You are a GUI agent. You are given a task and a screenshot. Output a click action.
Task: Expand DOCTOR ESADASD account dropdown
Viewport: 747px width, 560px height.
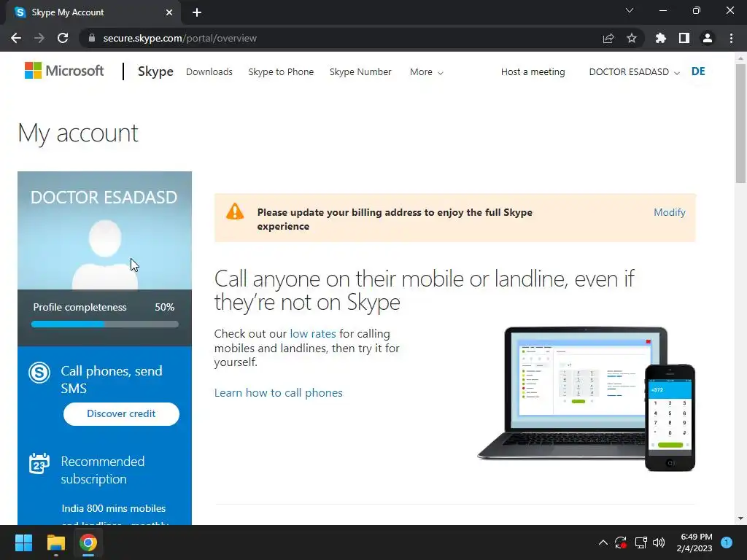coord(634,72)
